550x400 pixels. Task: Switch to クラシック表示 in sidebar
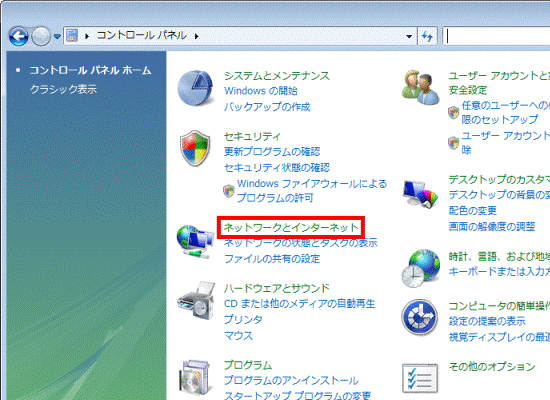point(63,89)
